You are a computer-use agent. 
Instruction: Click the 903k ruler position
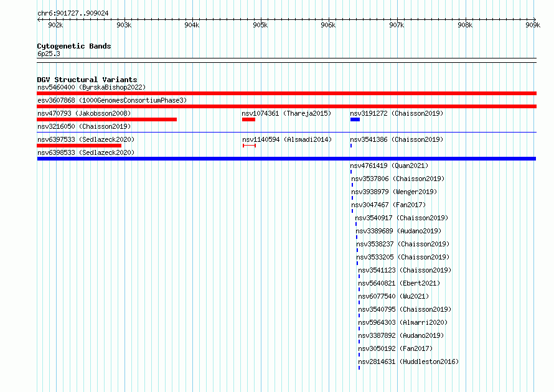pos(124,25)
